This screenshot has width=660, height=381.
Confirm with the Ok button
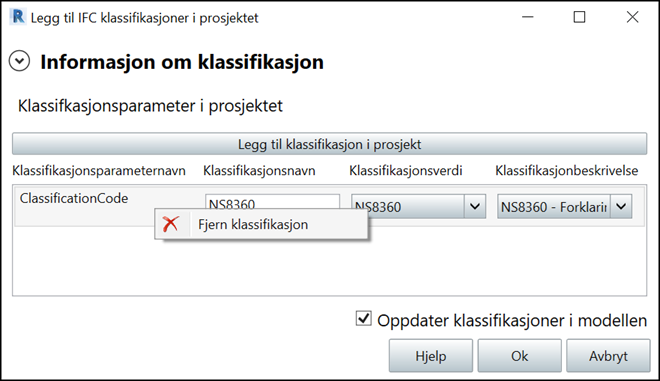pyautogui.click(x=519, y=356)
